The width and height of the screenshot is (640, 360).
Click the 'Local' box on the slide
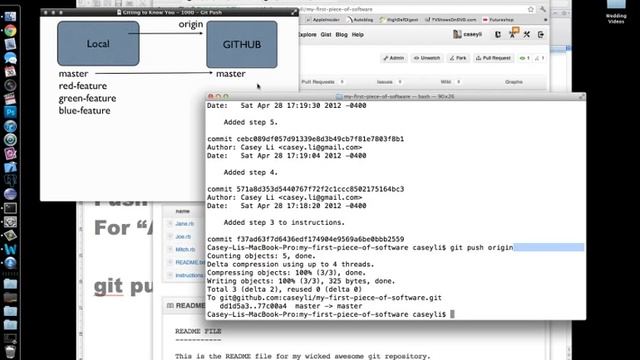[x=98, y=44]
